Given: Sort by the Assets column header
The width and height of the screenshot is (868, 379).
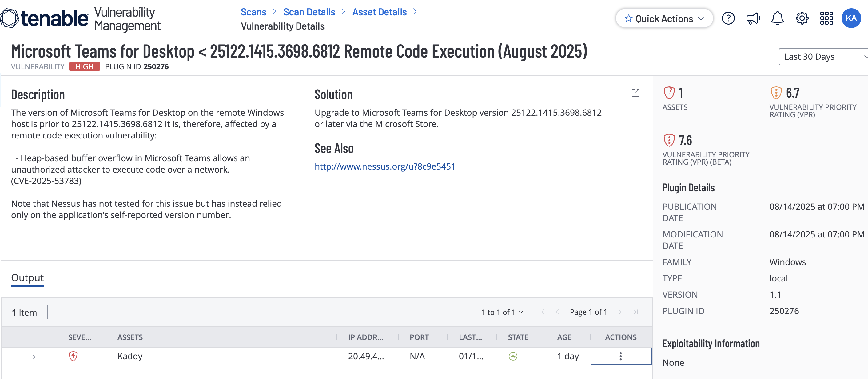Looking at the screenshot, I should tap(130, 337).
